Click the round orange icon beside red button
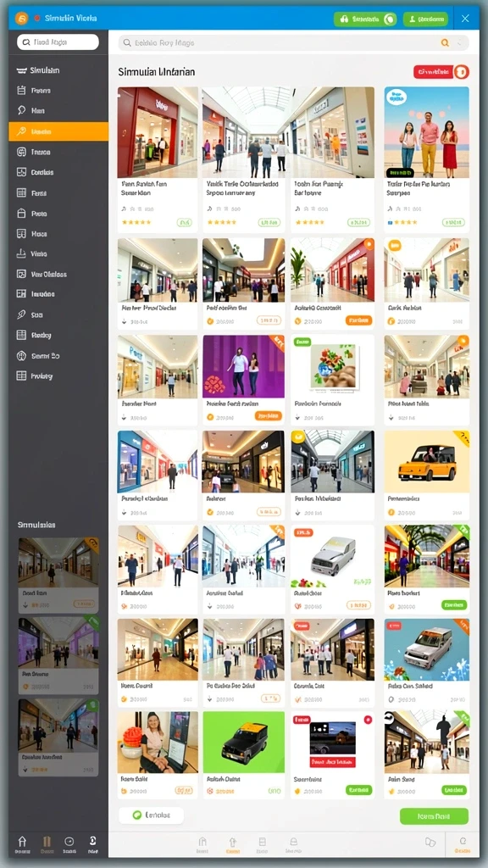The width and height of the screenshot is (488, 868). tap(462, 71)
